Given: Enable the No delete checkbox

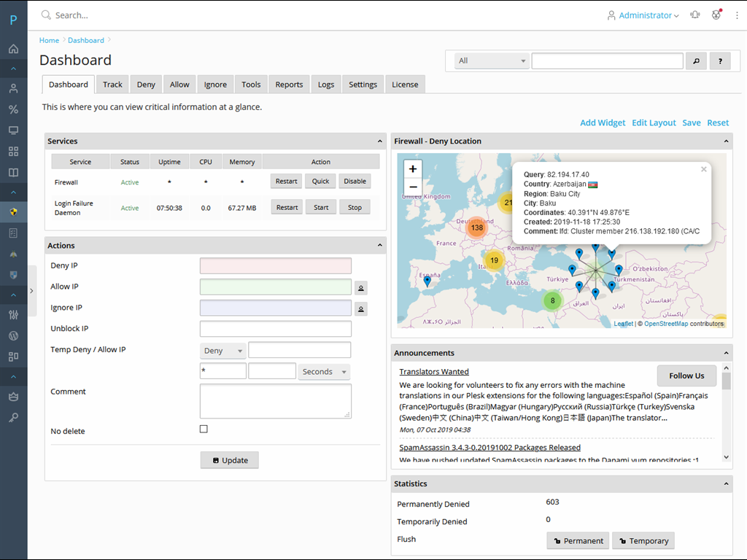Looking at the screenshot, I should tap(204, 429).
